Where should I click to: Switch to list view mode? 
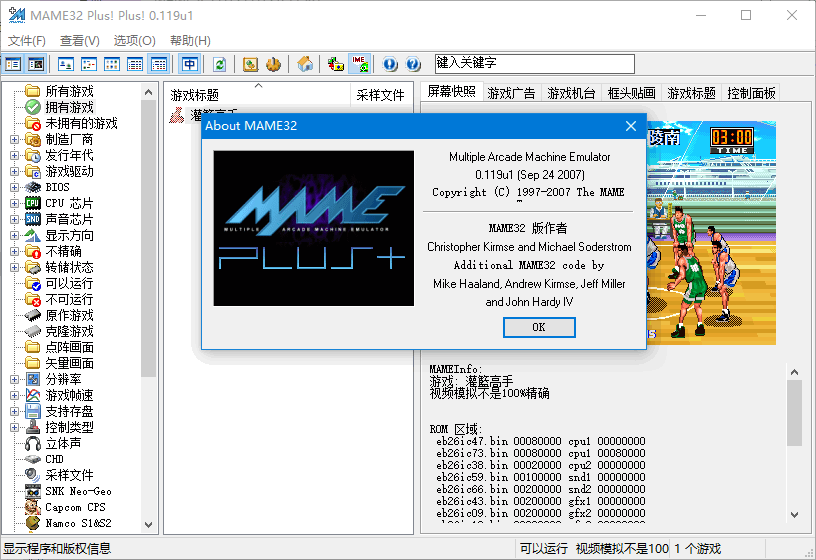[112, 65]
